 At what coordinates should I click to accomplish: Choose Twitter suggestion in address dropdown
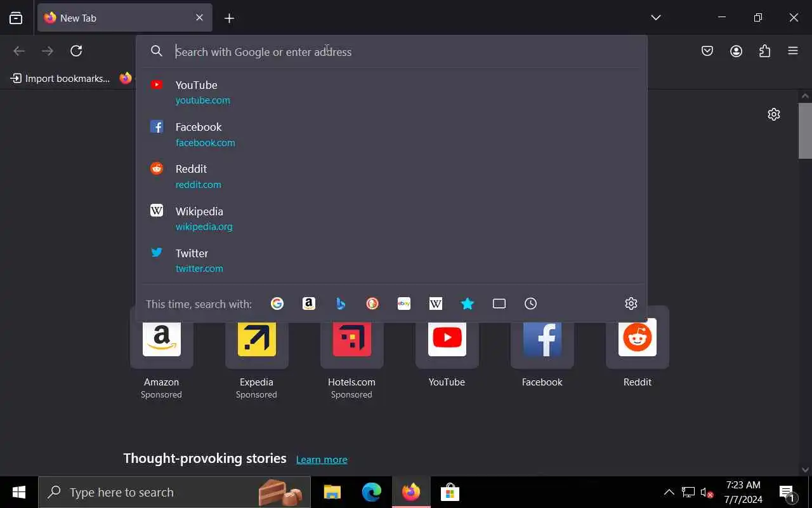pos(391,260)
